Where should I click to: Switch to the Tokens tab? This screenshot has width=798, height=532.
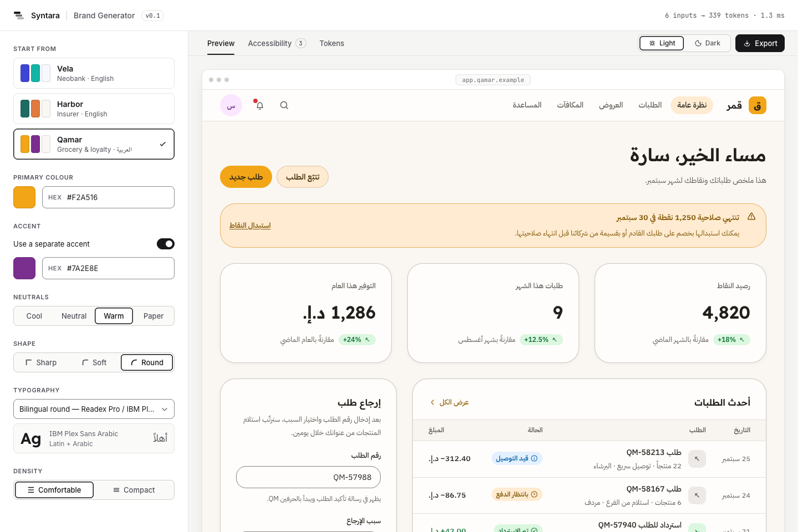(x=332, y=43)
